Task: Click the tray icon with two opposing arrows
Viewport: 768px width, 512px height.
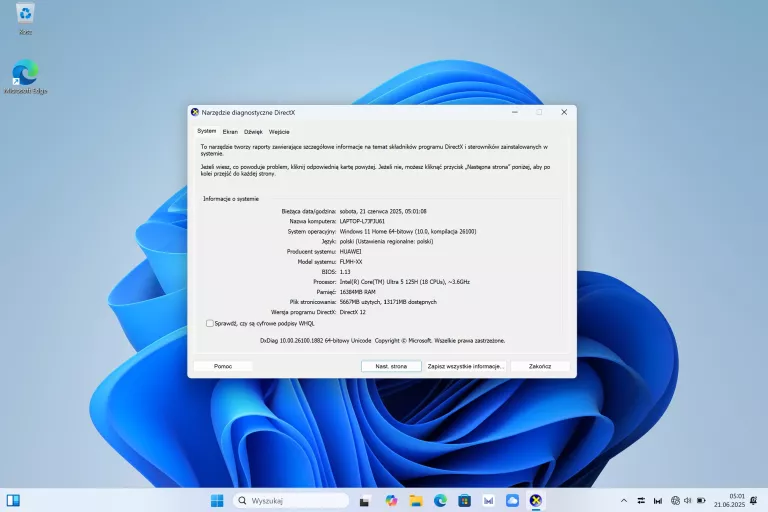Action: tap(641, 501)
